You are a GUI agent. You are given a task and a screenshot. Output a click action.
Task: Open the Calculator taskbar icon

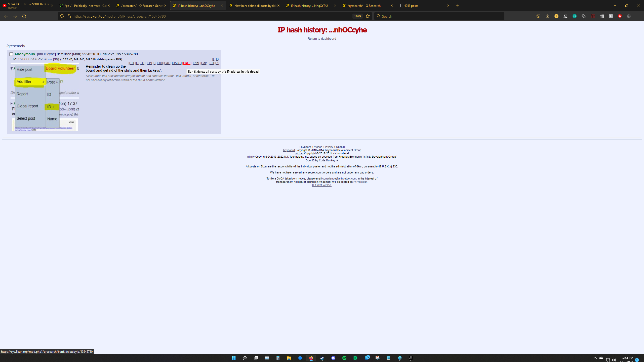point(278,358)
